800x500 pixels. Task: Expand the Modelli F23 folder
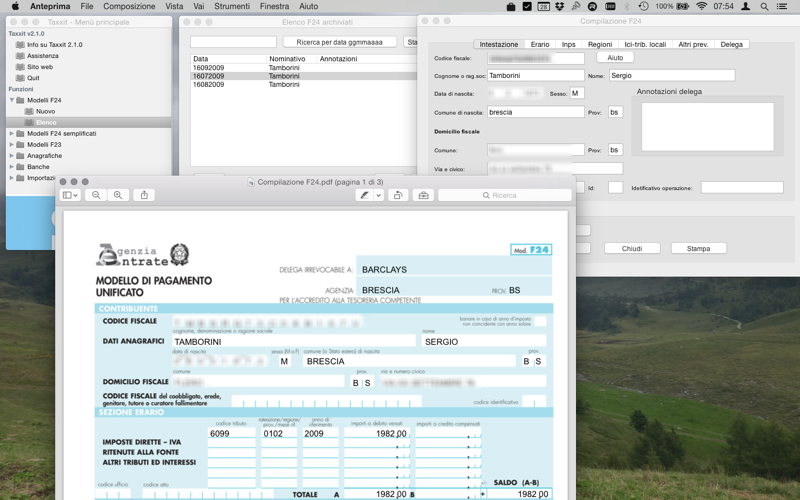(12, 144)
